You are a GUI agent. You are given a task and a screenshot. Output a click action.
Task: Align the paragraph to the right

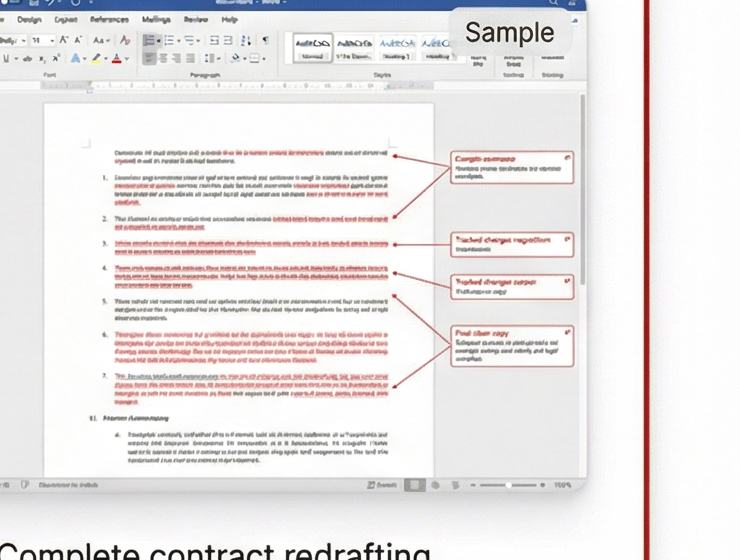click(x=177, y=58)
